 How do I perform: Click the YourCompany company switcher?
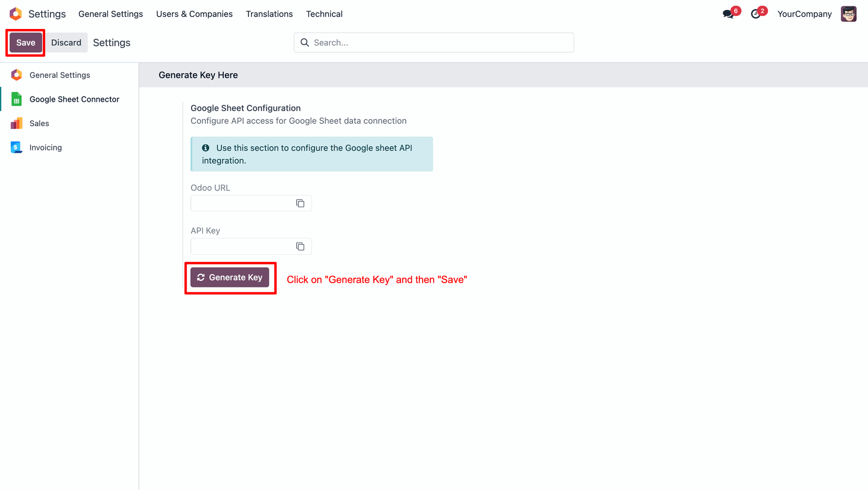click(804, 14)
